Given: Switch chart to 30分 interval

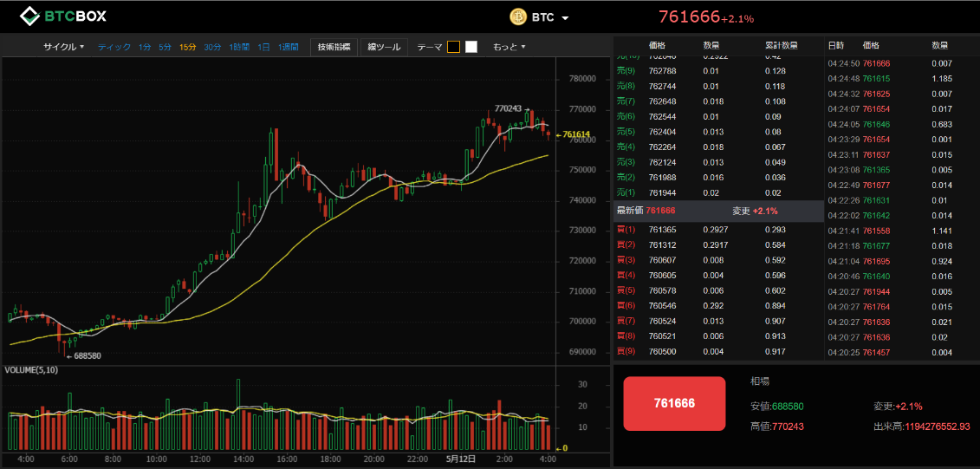Looking at the screenshot, I should [212, 47].
